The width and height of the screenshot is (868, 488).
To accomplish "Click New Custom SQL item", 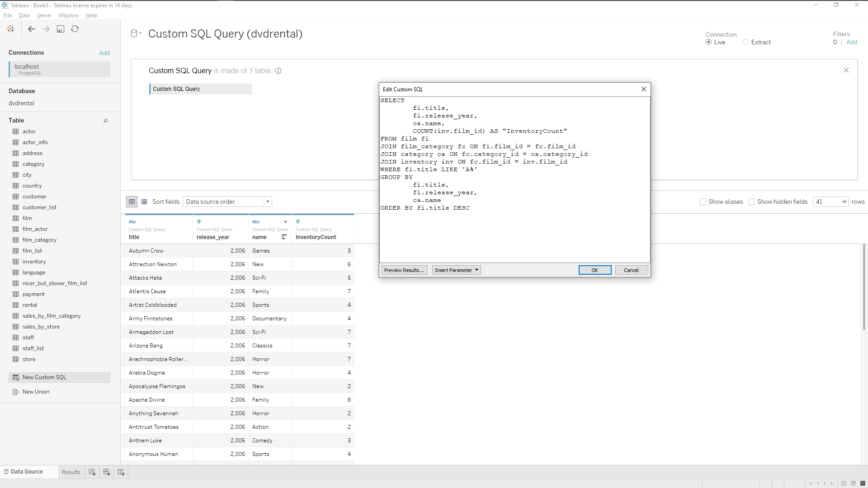I will click(59, 377).
